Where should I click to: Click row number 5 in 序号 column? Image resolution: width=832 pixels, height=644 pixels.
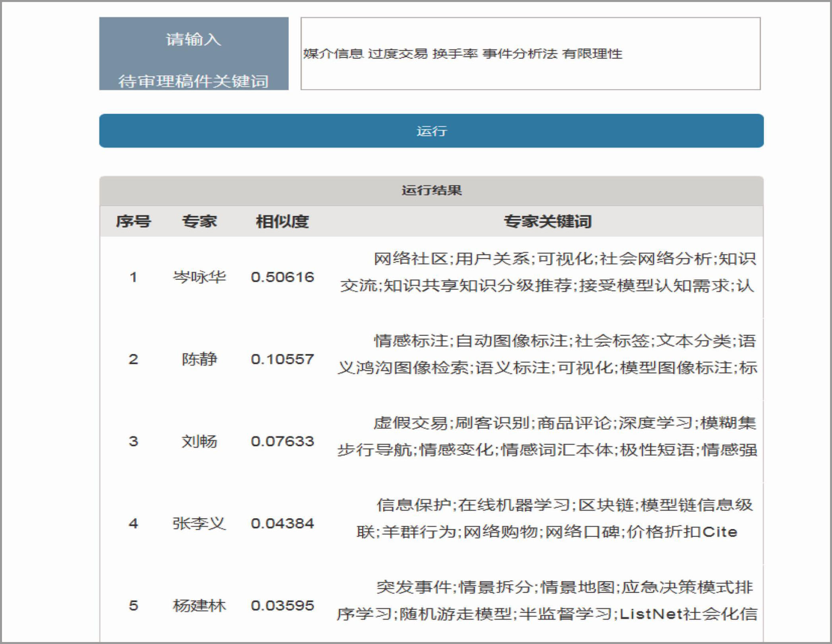click(x=133, y=605)
